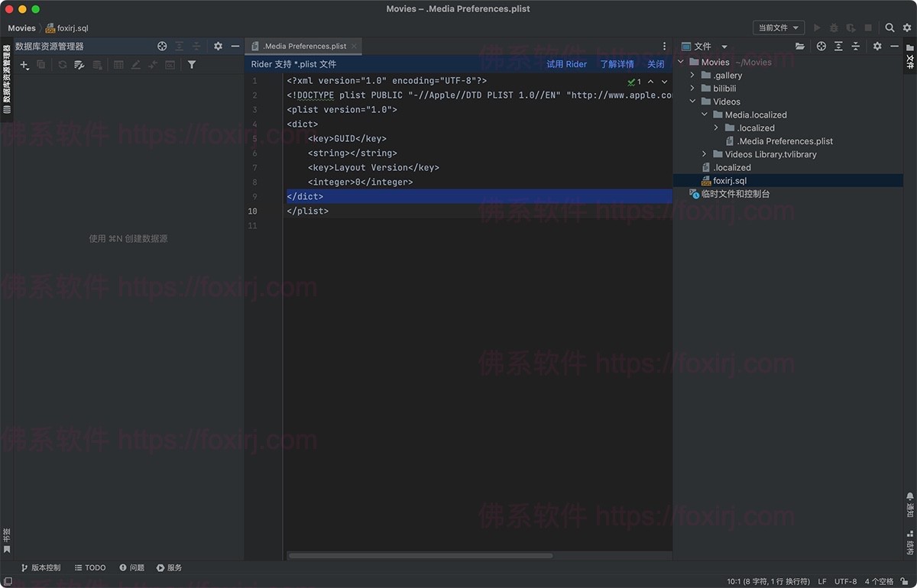Switch to the .Media Preferences.plist editor tab

[x=303, y=45]
